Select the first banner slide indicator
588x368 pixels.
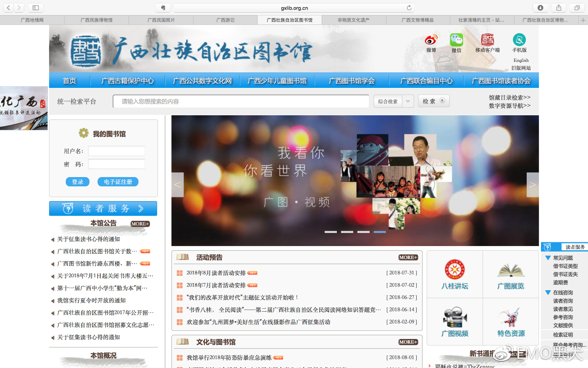331,232
